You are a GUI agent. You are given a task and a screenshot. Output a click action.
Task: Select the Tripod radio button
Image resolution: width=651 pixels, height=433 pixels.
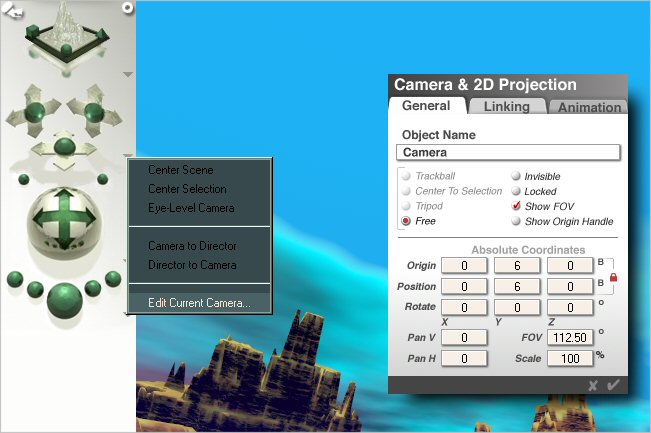406,206
